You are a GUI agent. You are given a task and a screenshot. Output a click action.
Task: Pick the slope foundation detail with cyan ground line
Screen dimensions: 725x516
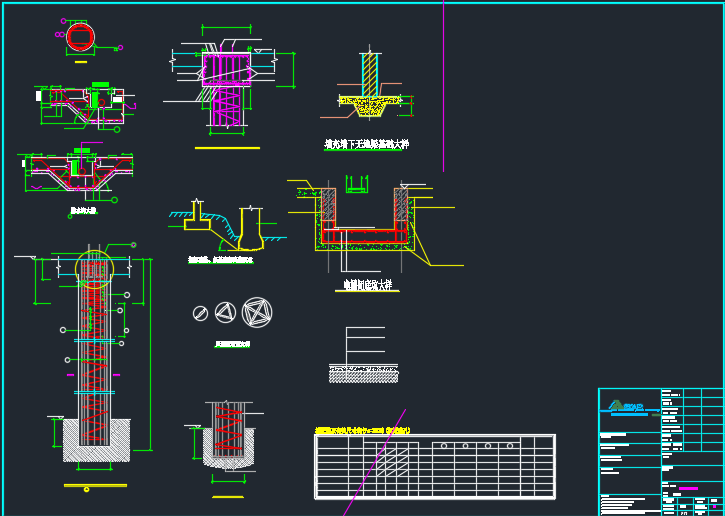pos(227,227)
